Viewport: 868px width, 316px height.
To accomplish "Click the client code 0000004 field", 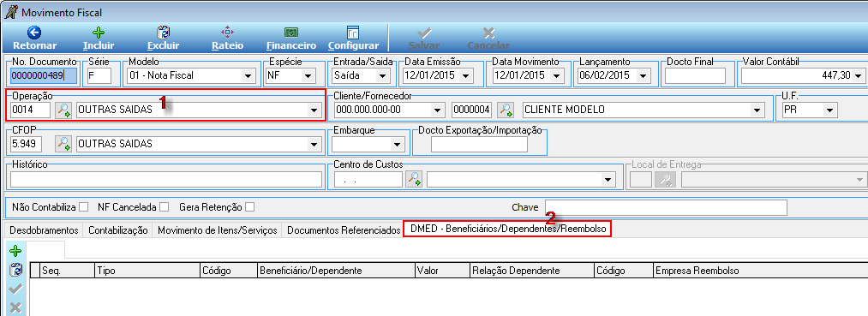I will tap(471, 110).
